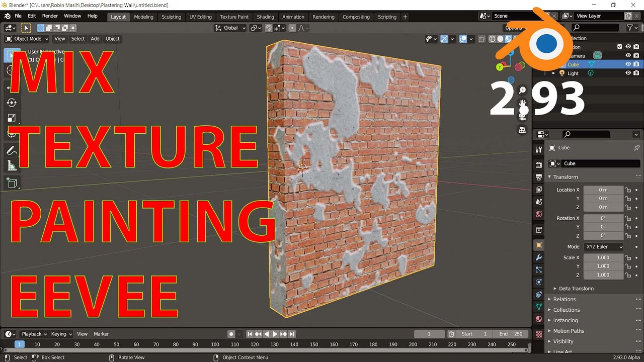Open the Object Constraints properties tab
Viewport: 644px width, 362px height.
pyautogui.click(x=539, y=295)
